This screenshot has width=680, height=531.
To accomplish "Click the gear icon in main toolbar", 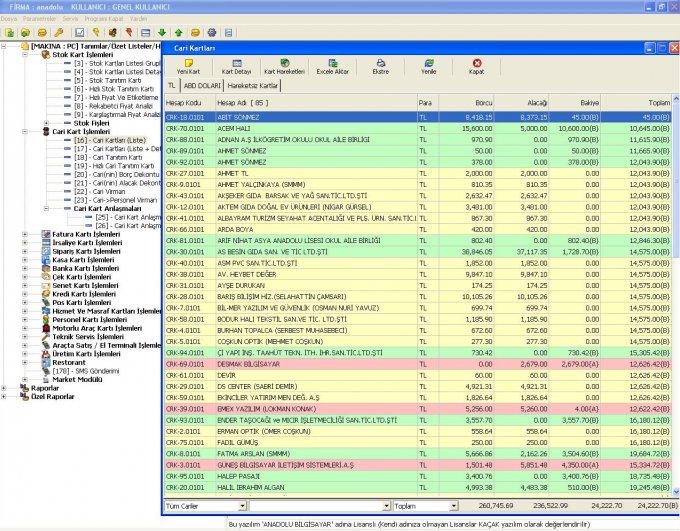I will (212, 32).
